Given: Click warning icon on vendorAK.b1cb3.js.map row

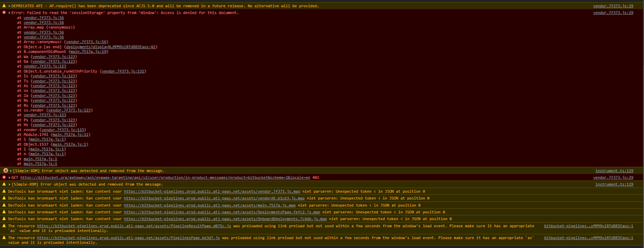Looking at the screenshot, I should (4, 198).
